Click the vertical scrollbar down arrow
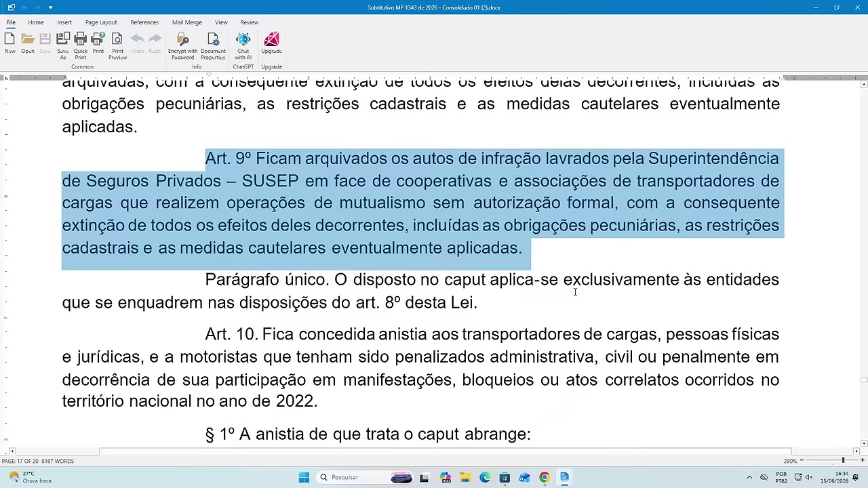This screenshot has height=488, width=868. pos(864,443)
